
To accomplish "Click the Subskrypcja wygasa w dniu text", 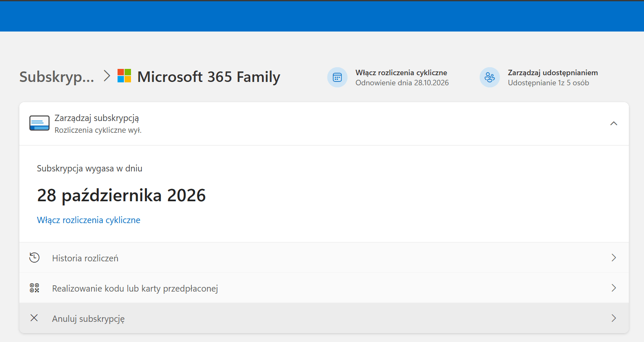I will (89, 168).
